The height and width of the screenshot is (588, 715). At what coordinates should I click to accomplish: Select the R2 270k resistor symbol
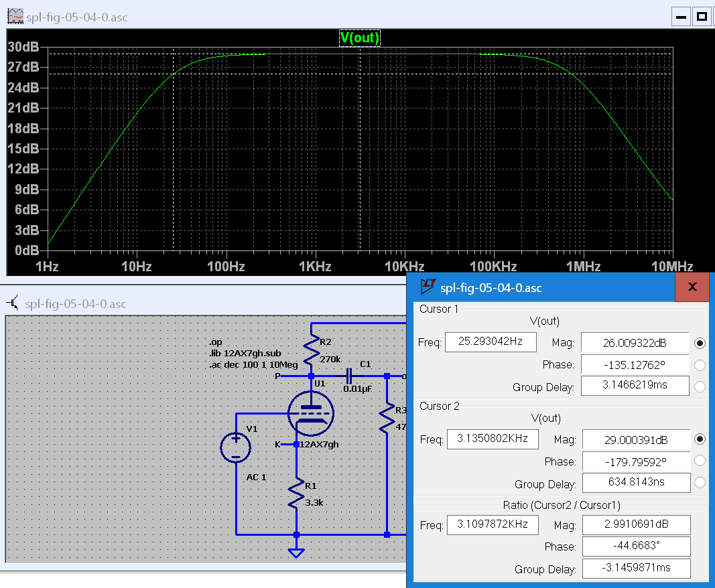(x=311, y=350)
